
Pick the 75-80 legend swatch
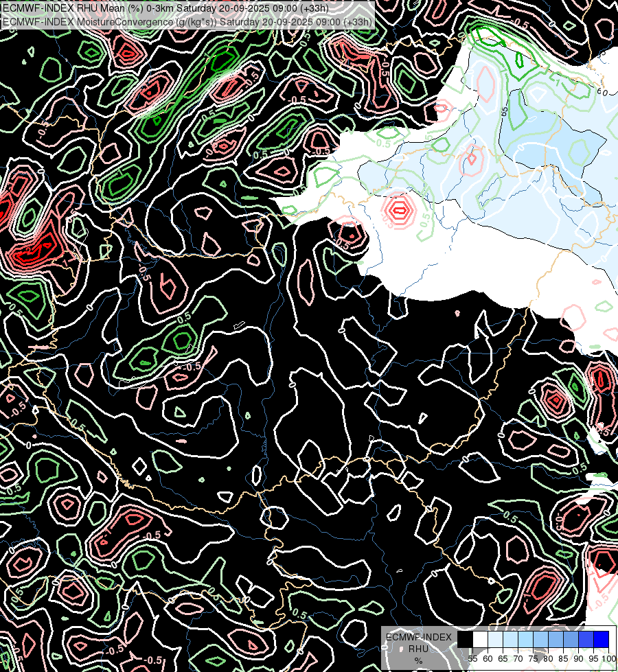(x=541, y=639)
